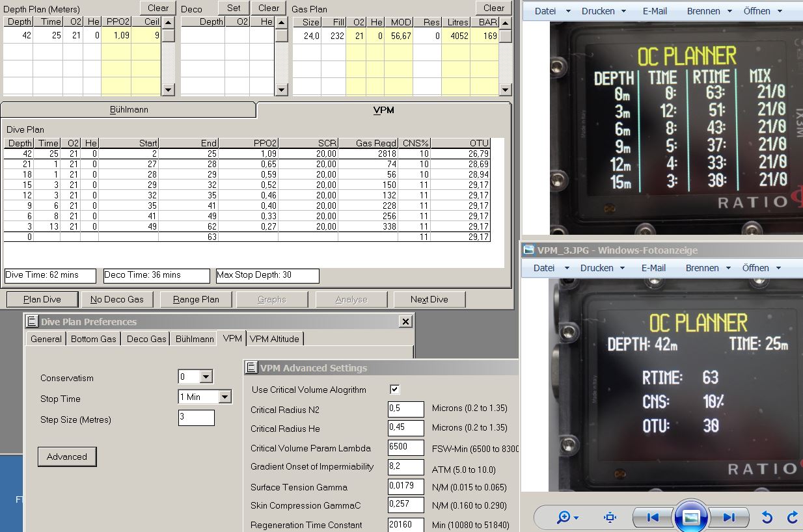Go to the previous photo

[653, 518]
